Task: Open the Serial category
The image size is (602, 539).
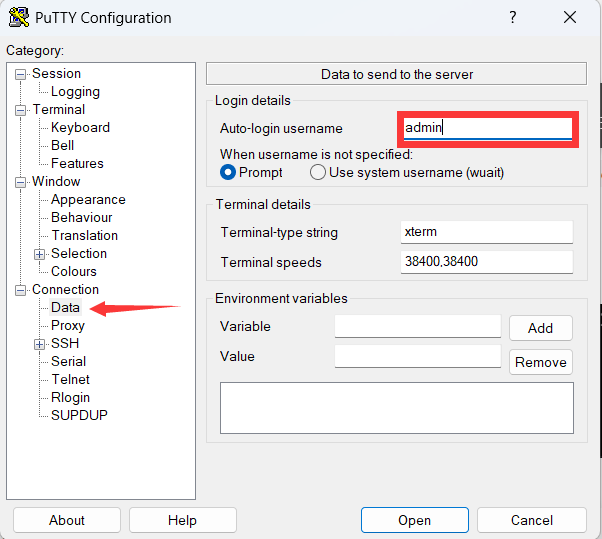Action: (68, 361)
